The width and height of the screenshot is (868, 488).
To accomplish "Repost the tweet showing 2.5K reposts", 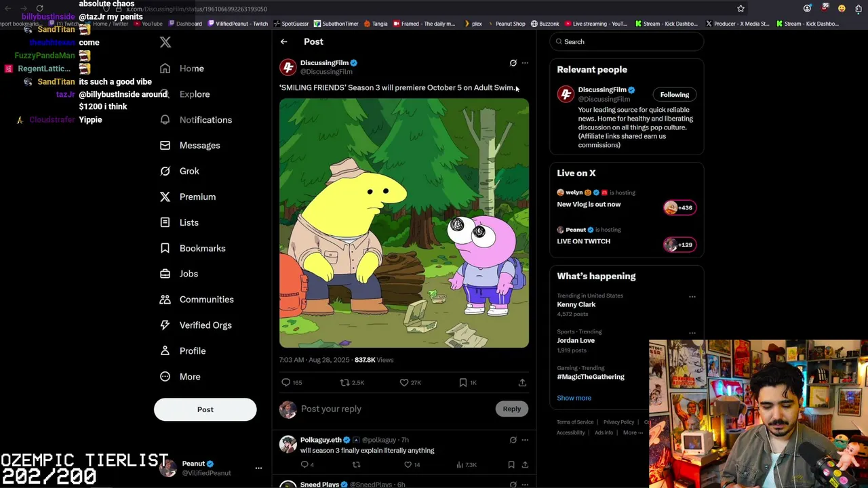I will coord(344,383).
